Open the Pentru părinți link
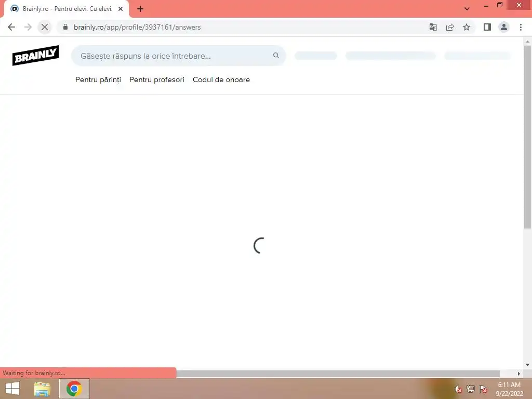This screenshot has width=532, height=399. point(98,79)
